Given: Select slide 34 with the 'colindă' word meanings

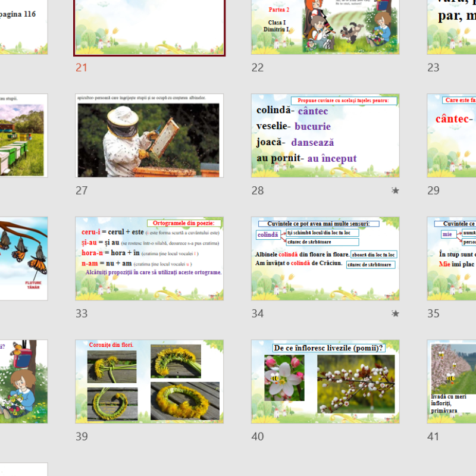Looking at the screenshot, I should [325, 258].
